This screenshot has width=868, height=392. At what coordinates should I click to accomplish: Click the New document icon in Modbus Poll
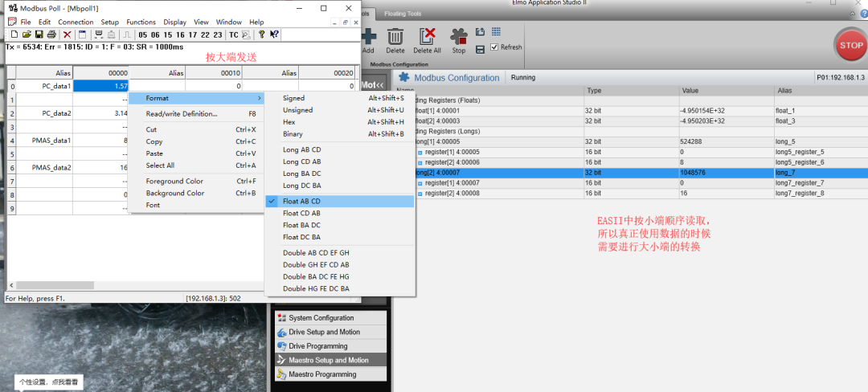[x=14, y=35]
